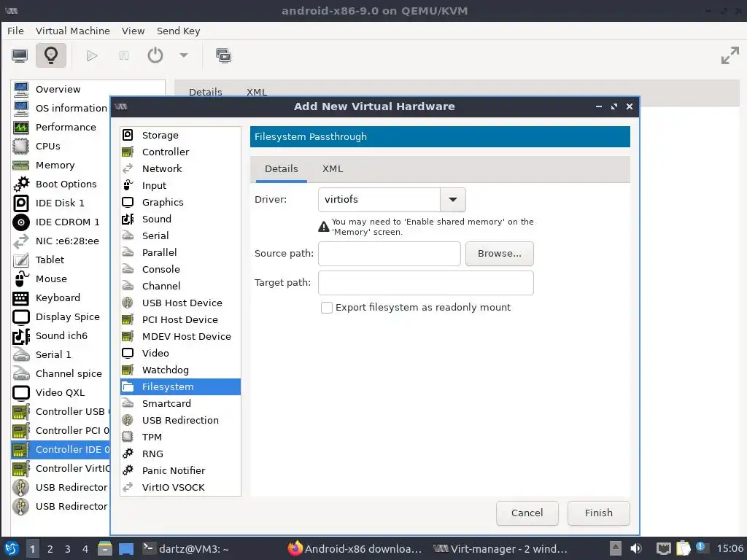This screenshot has width=747, height=560.
Task: Open shutdown options dropdown arrow
Action: (x=184, y=55)
